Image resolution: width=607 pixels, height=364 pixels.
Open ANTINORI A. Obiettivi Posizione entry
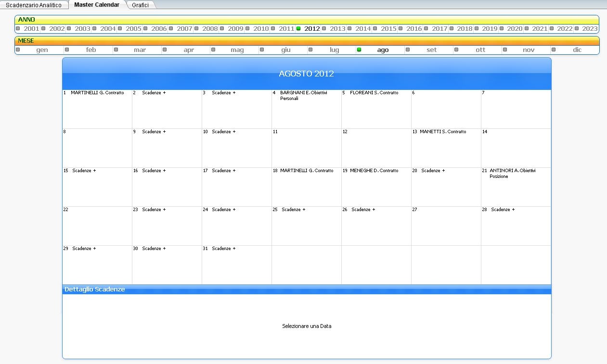point(513,174)
